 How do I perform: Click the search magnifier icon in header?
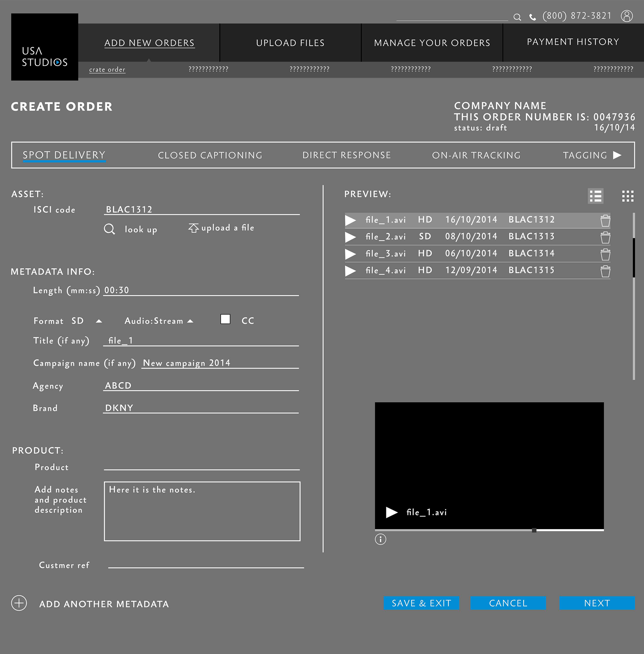(517, 17)
